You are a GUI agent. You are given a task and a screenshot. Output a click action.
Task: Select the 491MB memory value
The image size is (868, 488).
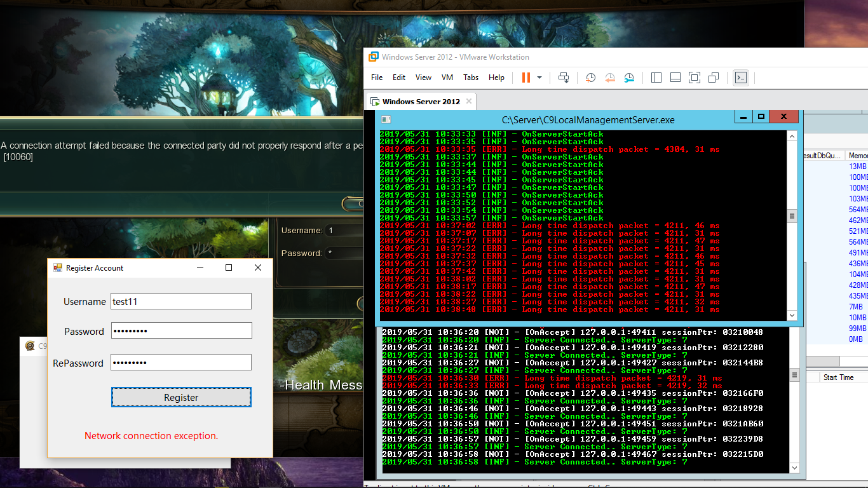(x=858, y=253)
